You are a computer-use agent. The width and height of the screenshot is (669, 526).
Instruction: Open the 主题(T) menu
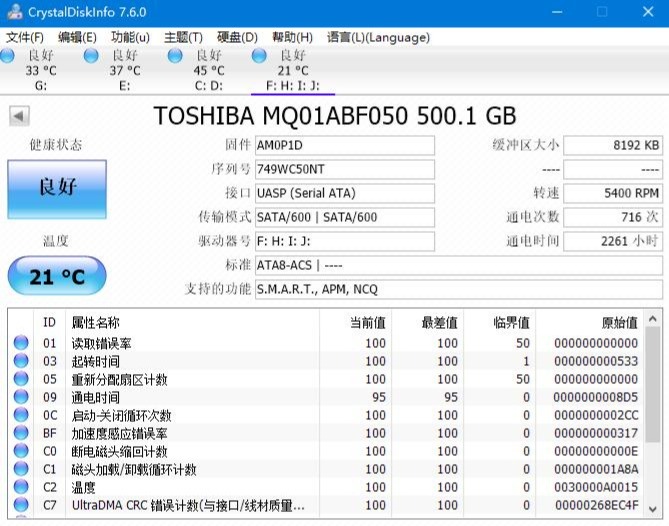click(183, 37)
